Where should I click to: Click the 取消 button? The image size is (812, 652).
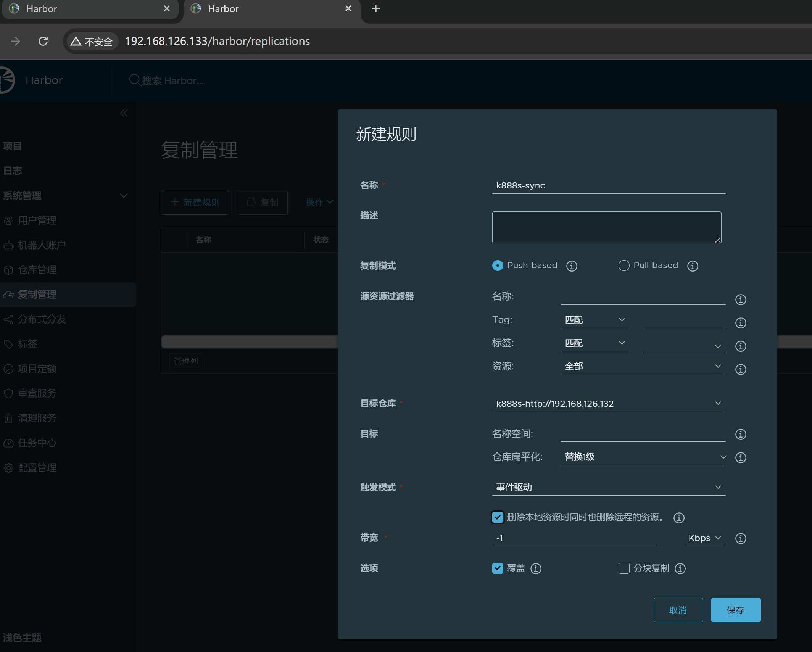coord(678,610)
